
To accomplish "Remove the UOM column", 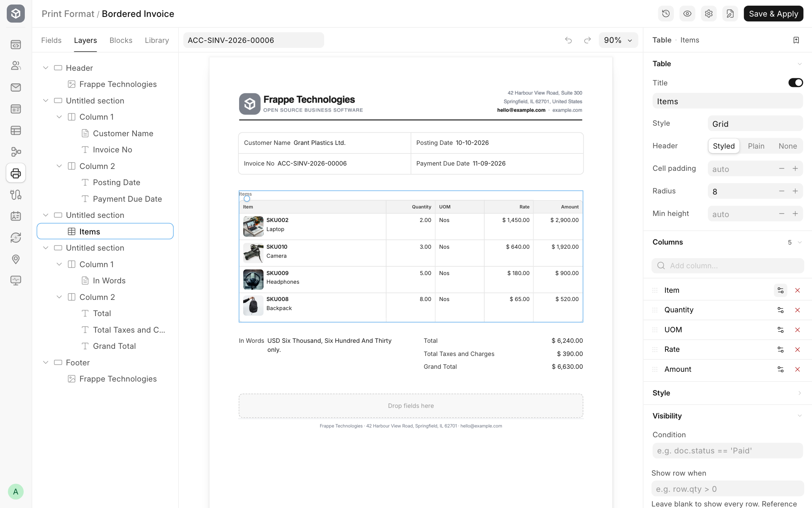I will tap(797, 330).
